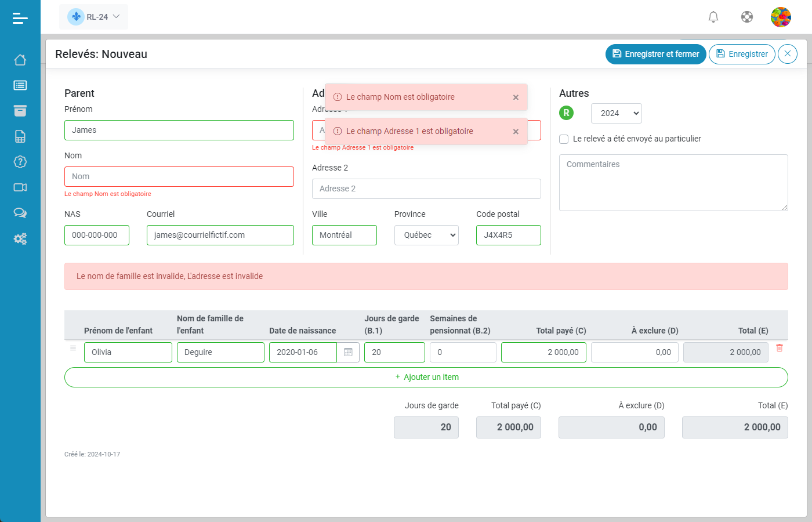
Task: Open the 2024 year dropdown
Action: click(617, 114)
